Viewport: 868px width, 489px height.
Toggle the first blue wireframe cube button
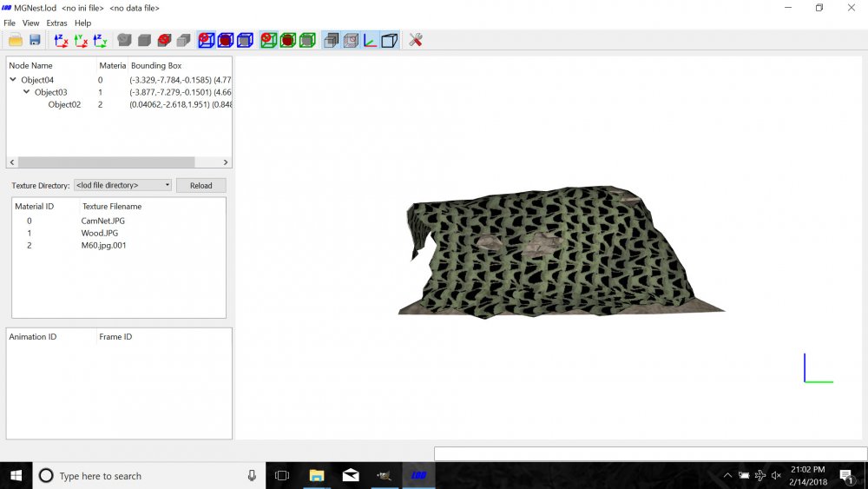tap(207, 40)
